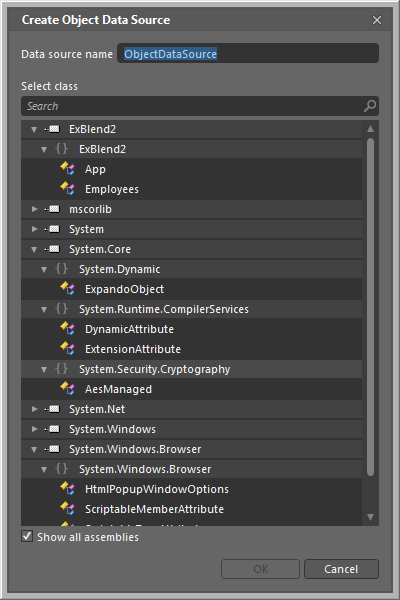400x600 pixels.
Task: Click the class list scrollbar thumb
Action: pos(370,307)
